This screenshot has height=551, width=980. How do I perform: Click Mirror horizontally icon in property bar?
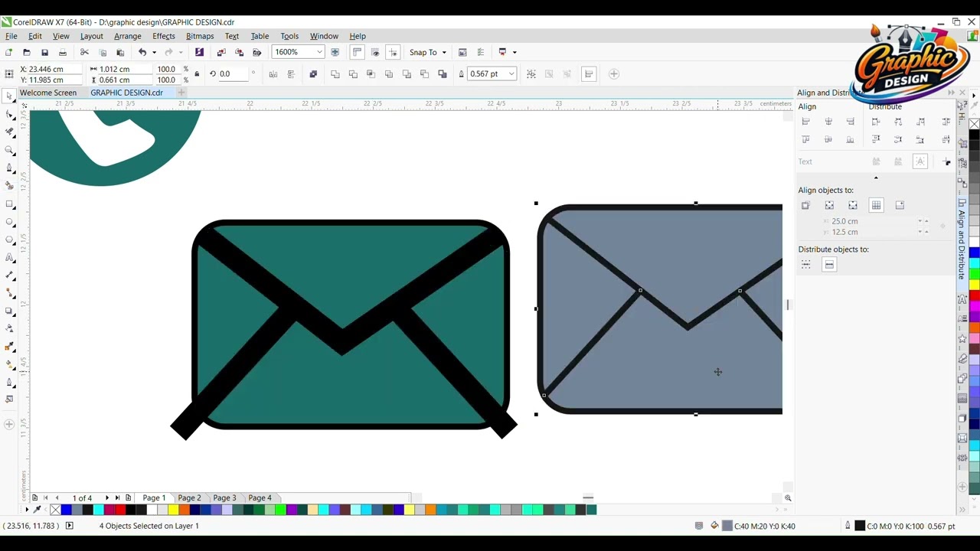tap(273, 74)
